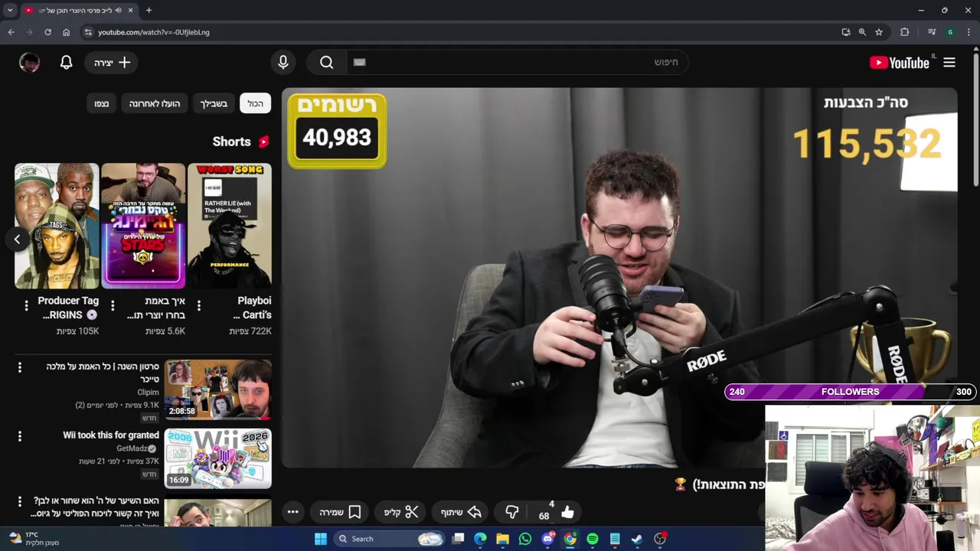Click the create (יצירה) plus button
980x551 pixels.
click(x=112, y=63)
